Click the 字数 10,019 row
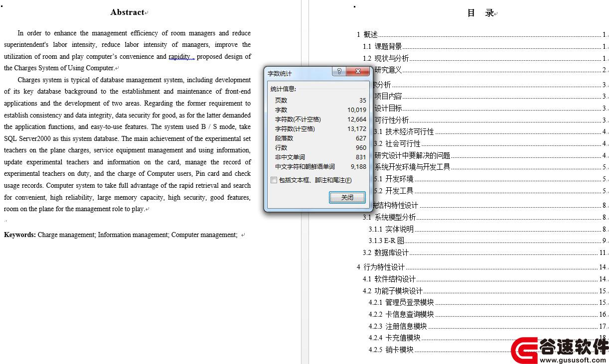Image resolution: width=609 pixels, height=364 pixels. click(x=320, y=110)
